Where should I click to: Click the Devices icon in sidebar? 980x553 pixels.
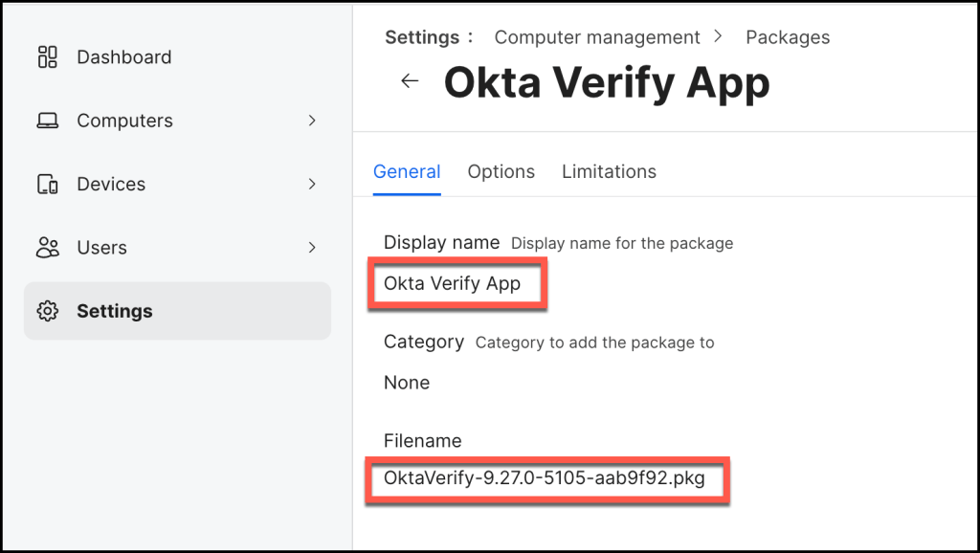(x=47, y=185)
